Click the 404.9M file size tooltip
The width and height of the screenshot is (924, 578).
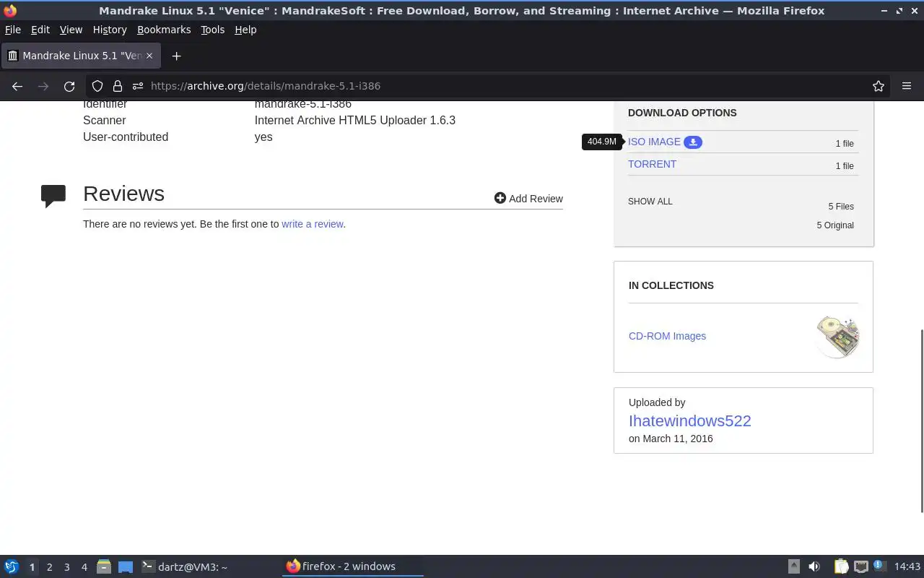click(x=601, y=142)
